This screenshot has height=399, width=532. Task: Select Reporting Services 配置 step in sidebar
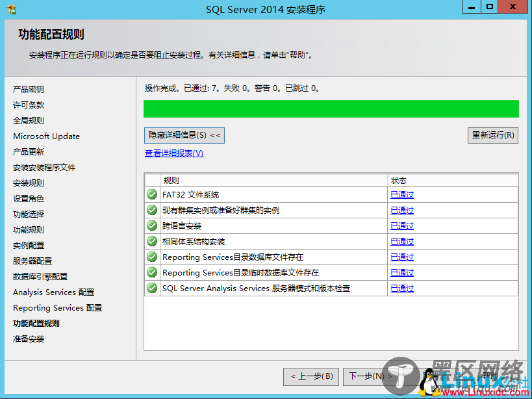click(58, 308)
